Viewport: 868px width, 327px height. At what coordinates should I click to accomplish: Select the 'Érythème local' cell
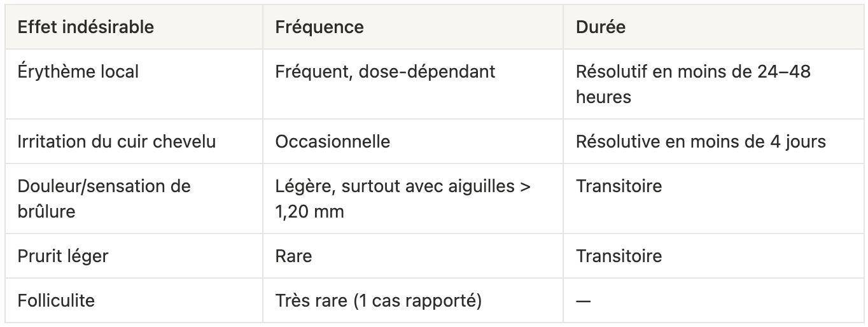coord(134,84)
